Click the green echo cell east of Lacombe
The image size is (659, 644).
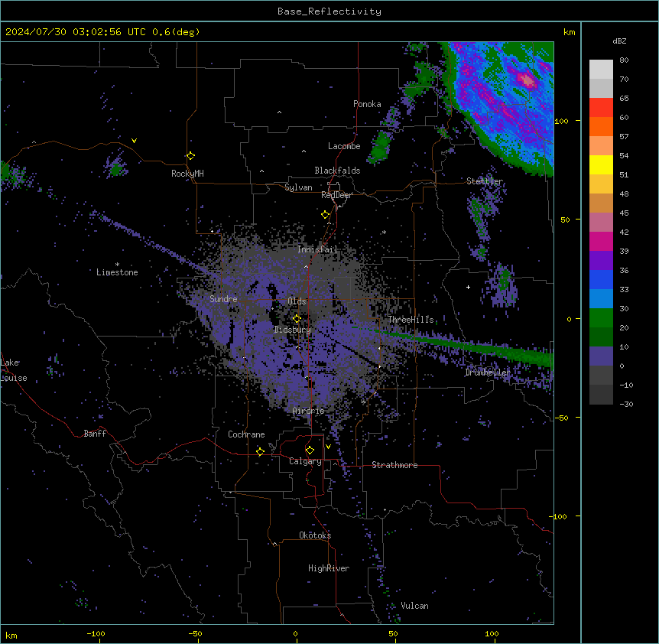tap(379, 147)
